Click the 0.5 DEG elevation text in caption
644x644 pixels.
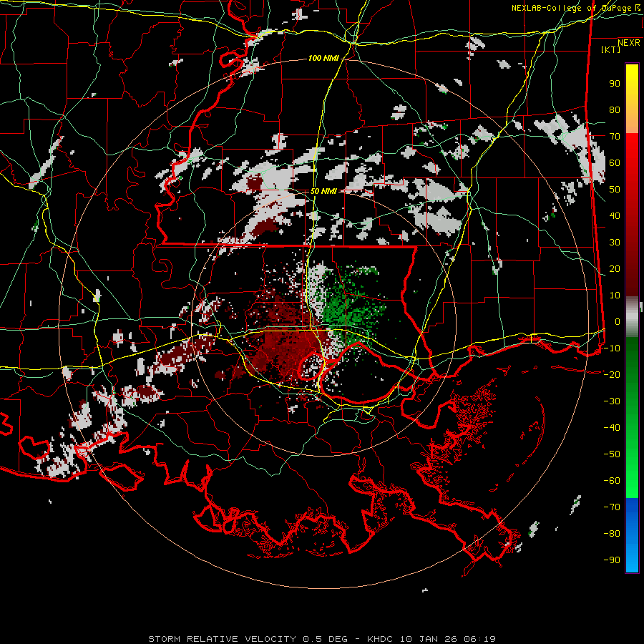tap(325, 639)
